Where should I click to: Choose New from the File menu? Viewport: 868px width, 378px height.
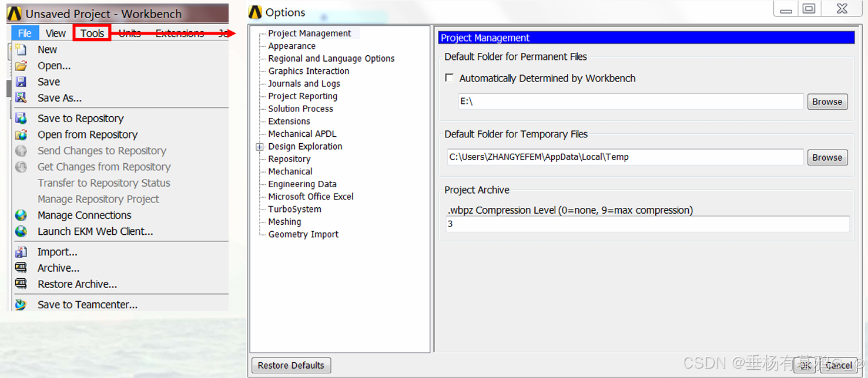47,50
